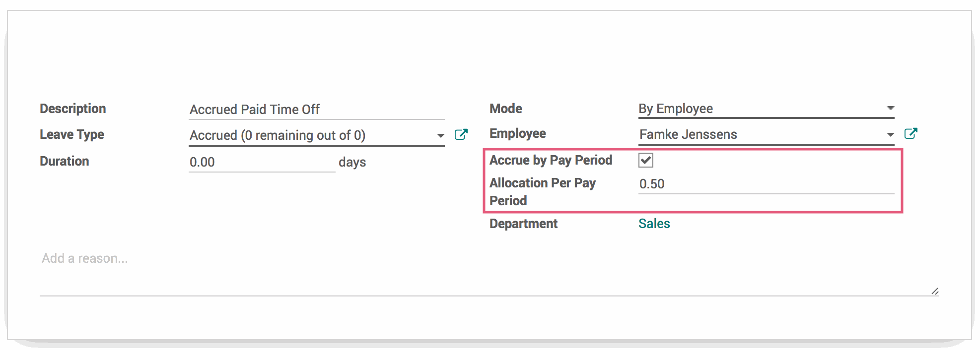Screen dimensions: 980x350
Task: Click the Description label
Action: coord(73,109)
